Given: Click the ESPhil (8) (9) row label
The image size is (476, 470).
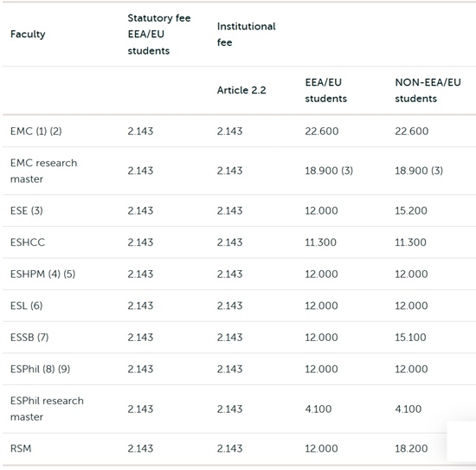Looking at the screenshot, I should (40, 369).
